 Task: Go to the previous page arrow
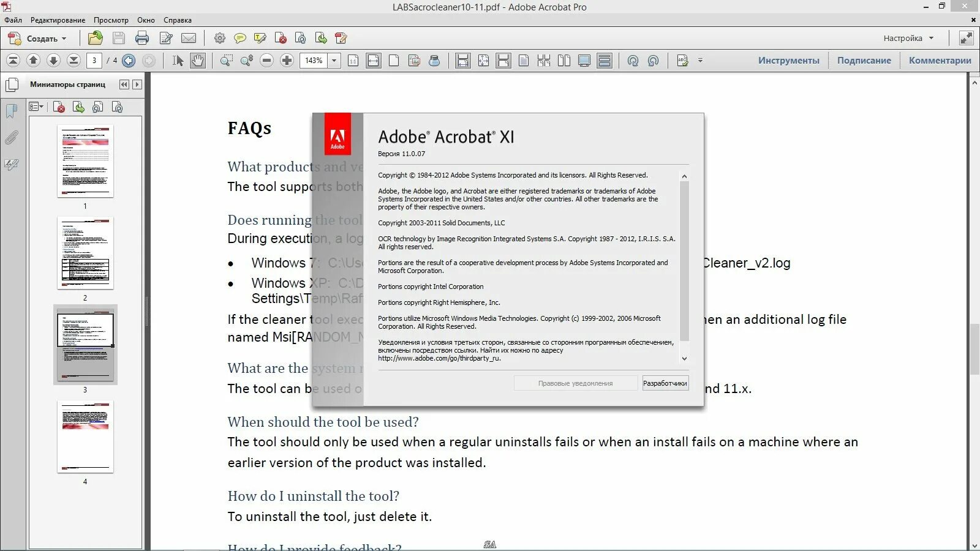point(34,60)
